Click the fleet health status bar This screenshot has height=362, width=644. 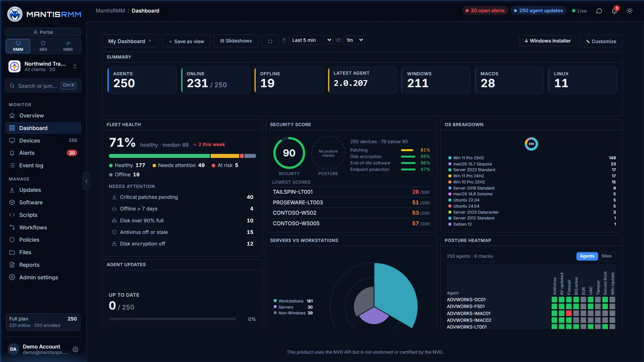(x=182, y=156)
